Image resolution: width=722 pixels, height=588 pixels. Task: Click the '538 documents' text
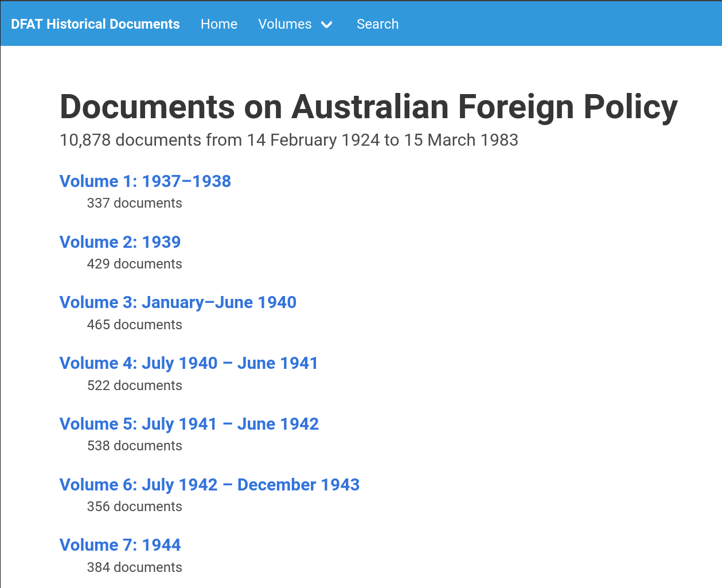tap(134, 446)
